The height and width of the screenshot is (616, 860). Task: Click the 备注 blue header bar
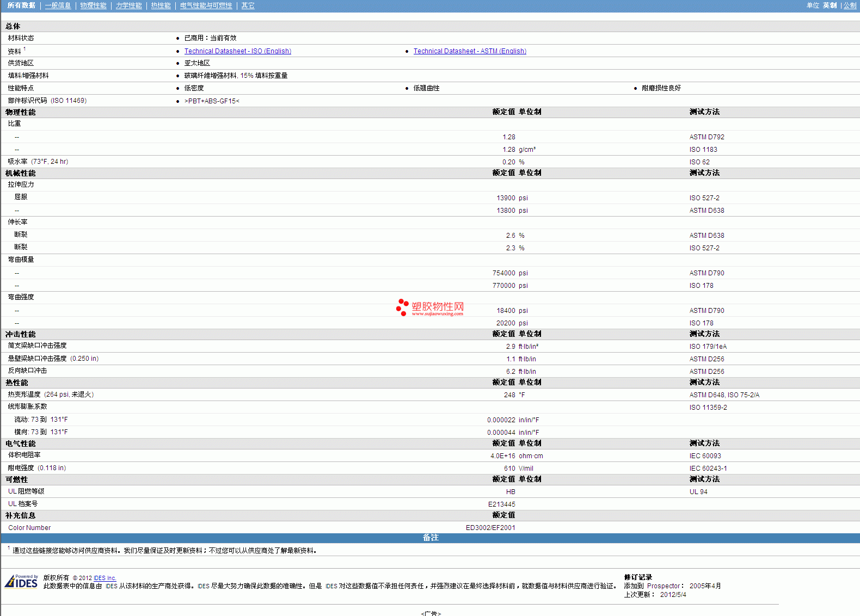coord(430,538)
